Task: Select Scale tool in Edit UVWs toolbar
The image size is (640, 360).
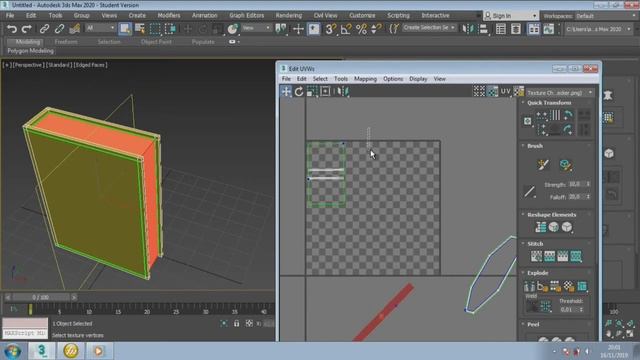Action: coord(312,91)
